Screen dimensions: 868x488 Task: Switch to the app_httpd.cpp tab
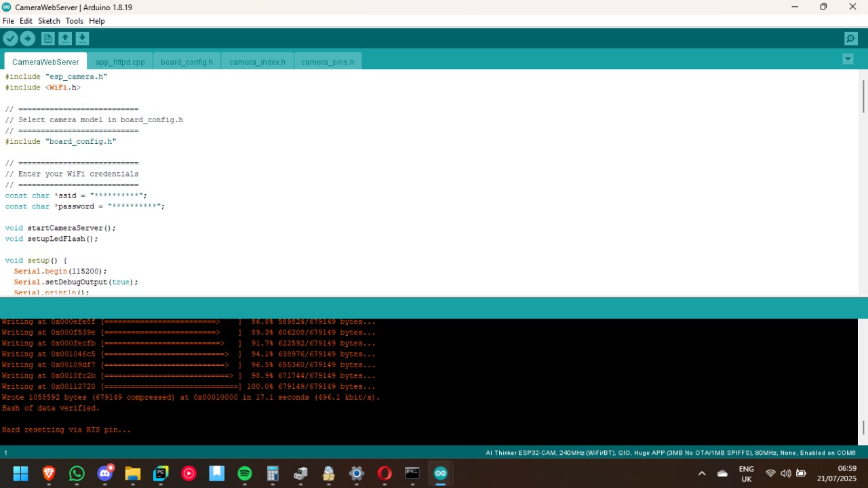coord(120,62)
